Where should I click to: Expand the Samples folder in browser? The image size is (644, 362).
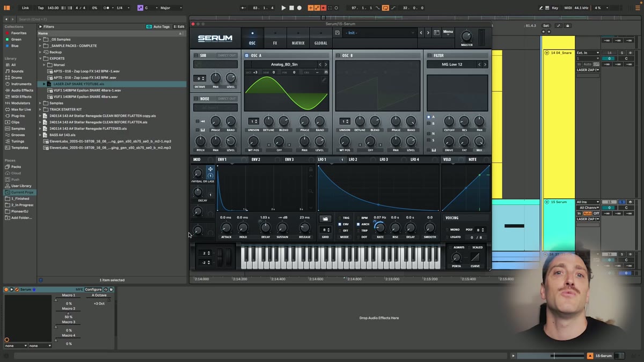pyautogui.click(x=40, y=103)
